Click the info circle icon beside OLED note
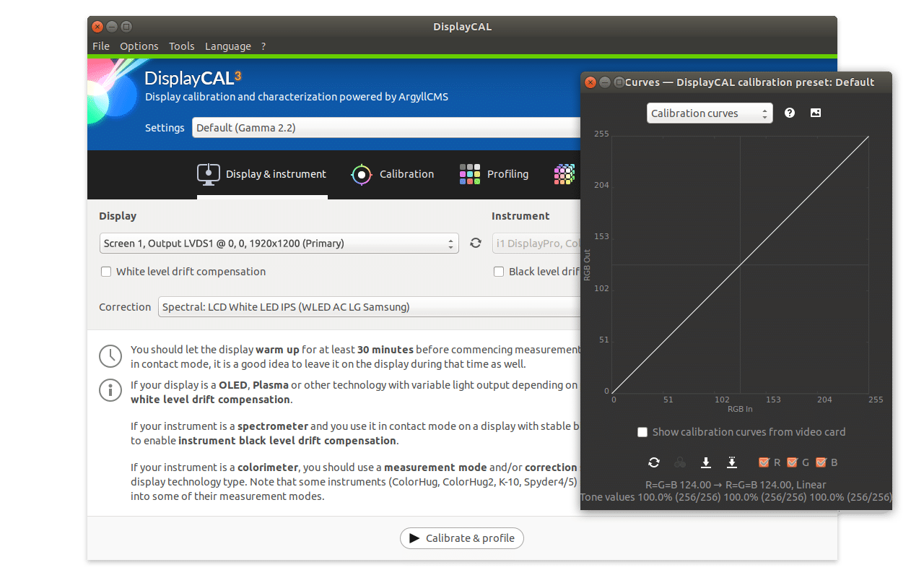 [110, 391]
